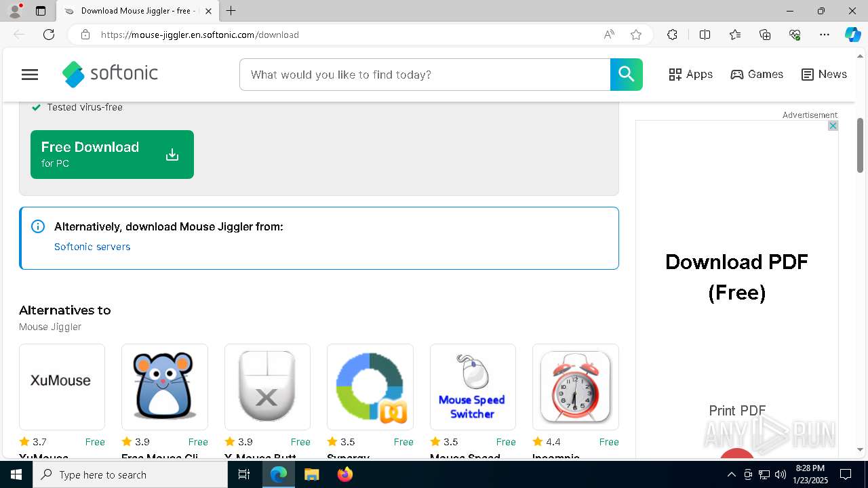Image resolution: width=868 pixels, height=488 pixels.
Task: Open the Copilot sidebar icon
Action: (x=852, y=35)
